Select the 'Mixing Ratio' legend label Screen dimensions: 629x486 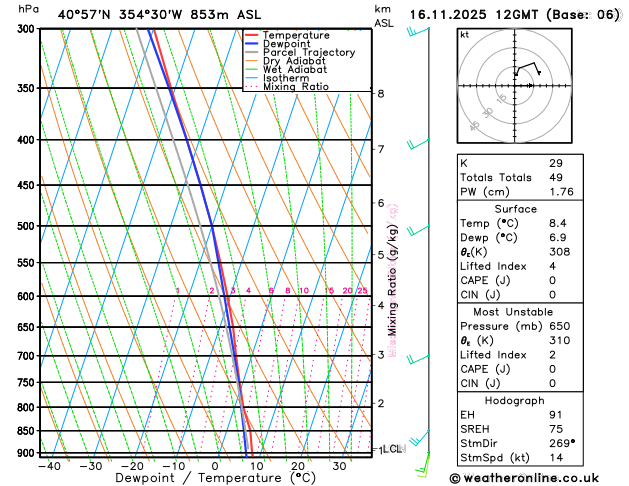pos(296,87)
